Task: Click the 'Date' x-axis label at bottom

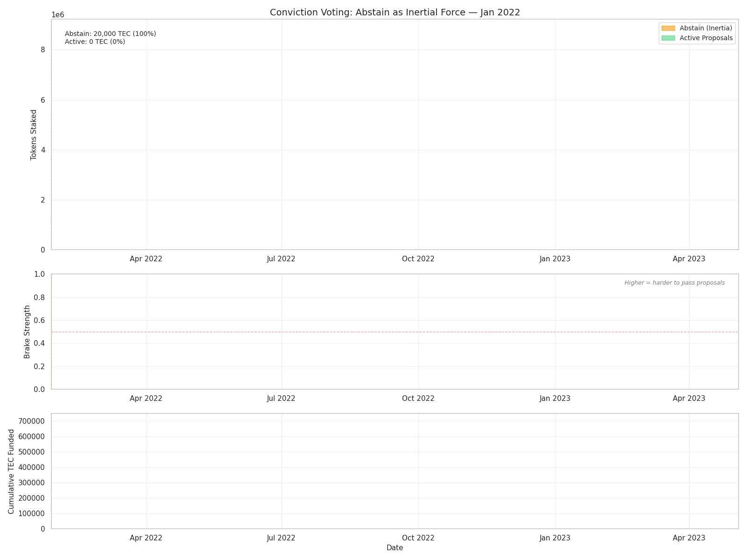Action: pos(395,548)
